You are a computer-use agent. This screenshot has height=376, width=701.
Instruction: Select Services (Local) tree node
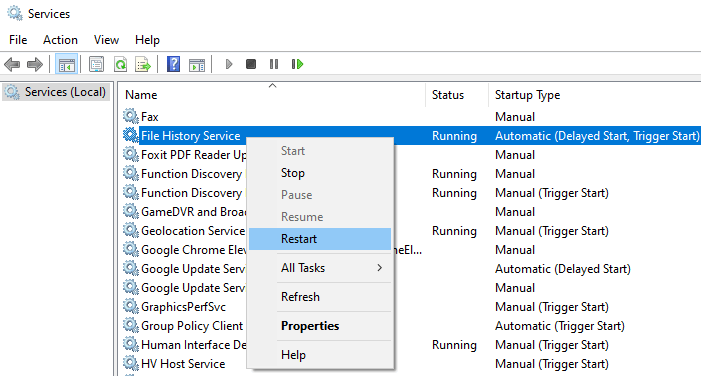[x=56, y=92]
